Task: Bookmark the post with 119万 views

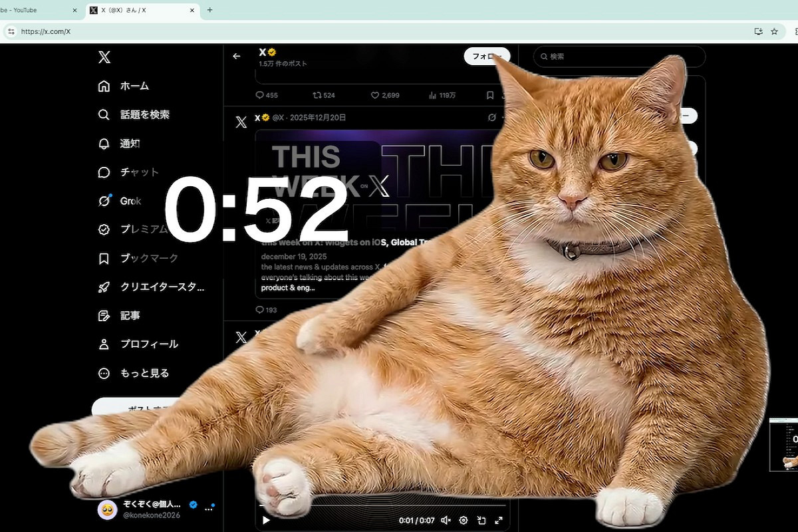Action: click(490, 95)
